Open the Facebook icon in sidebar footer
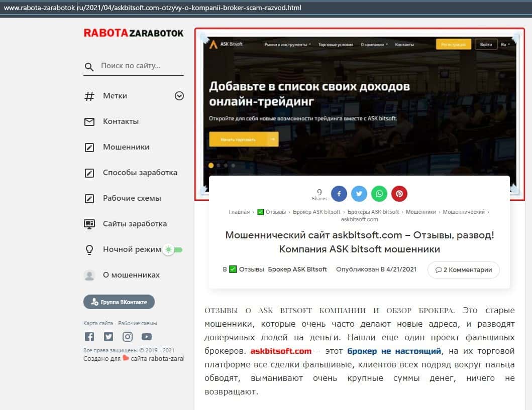 pos(89,337)
